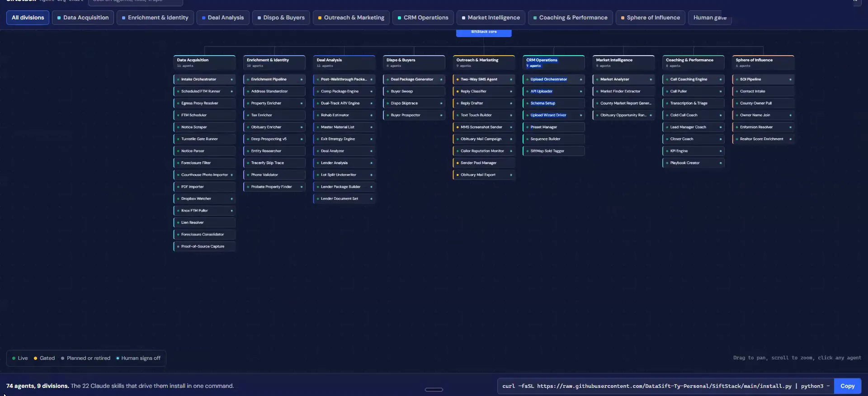Open the Call Coaching Engine agent
Image resolution: width=868 pixels, height=396 pixels.
693,80
